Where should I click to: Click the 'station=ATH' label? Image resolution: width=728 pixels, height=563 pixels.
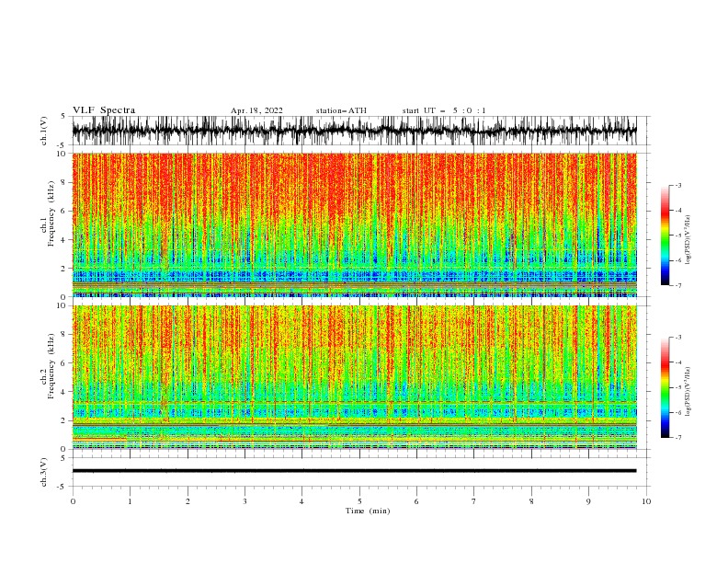coord(341,110)
